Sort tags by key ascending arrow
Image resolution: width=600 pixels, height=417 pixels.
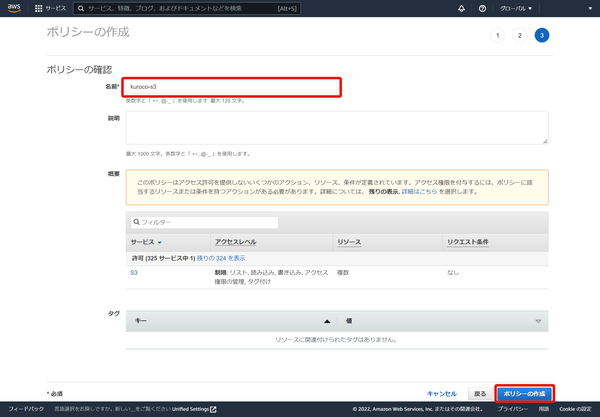coord(327,321)
